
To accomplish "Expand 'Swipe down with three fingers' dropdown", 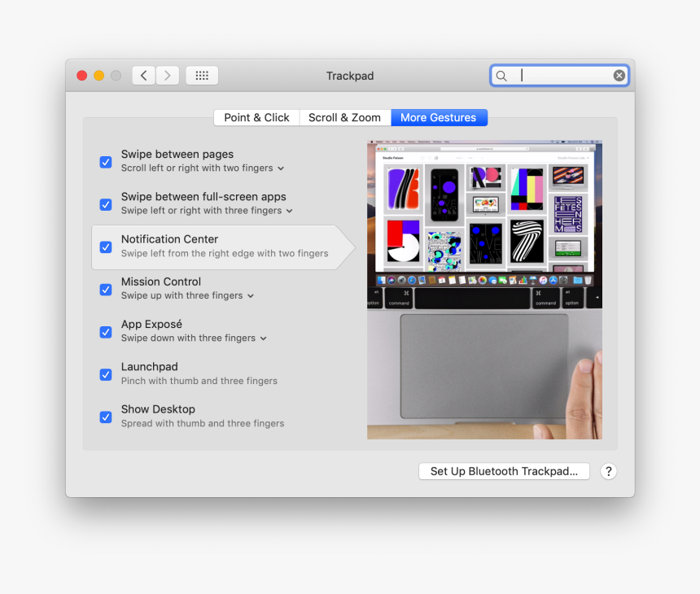I will [x=195, y=338].
